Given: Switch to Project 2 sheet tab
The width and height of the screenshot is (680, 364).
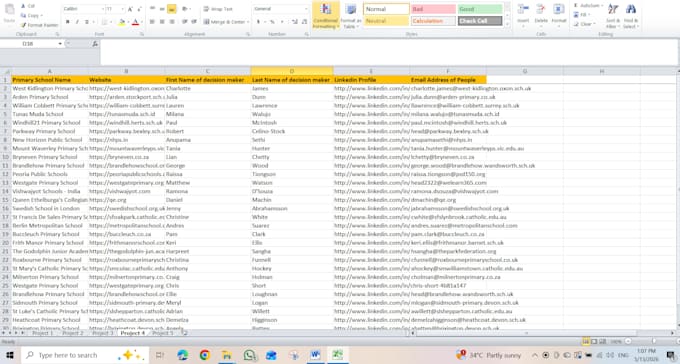Looking at the screenshot, I should click(72, 333).
